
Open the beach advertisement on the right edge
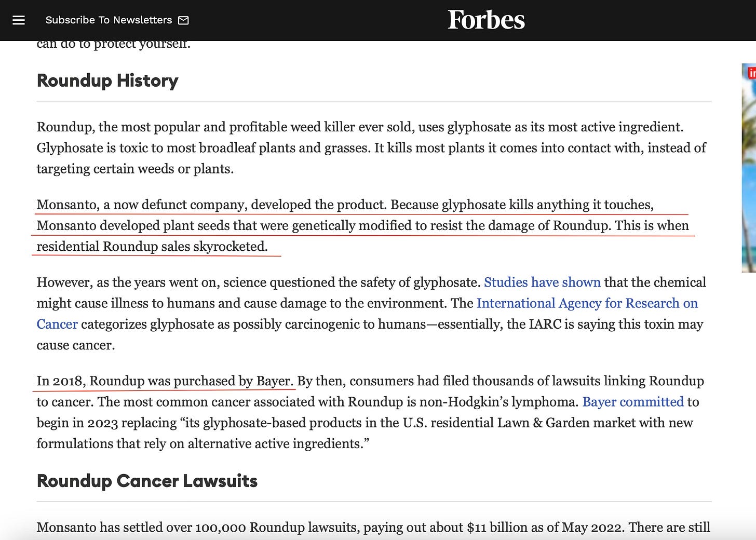click(x=749, y=168)
